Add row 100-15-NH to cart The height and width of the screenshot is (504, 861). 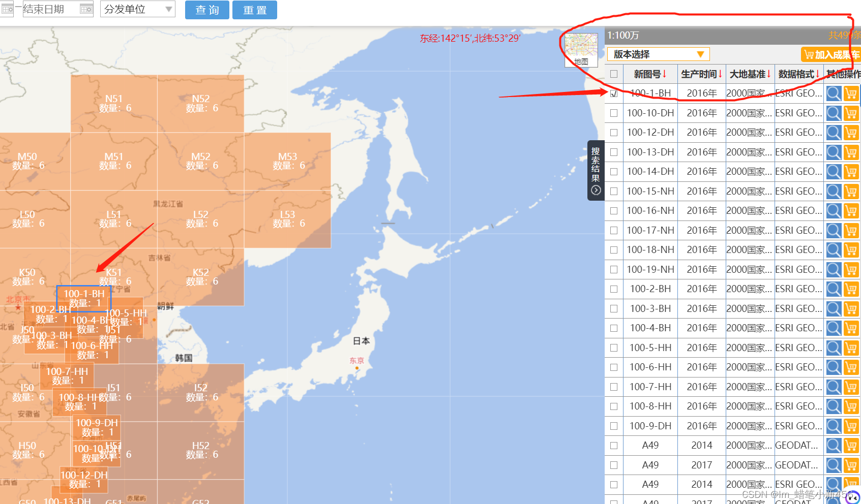[851, 191]
